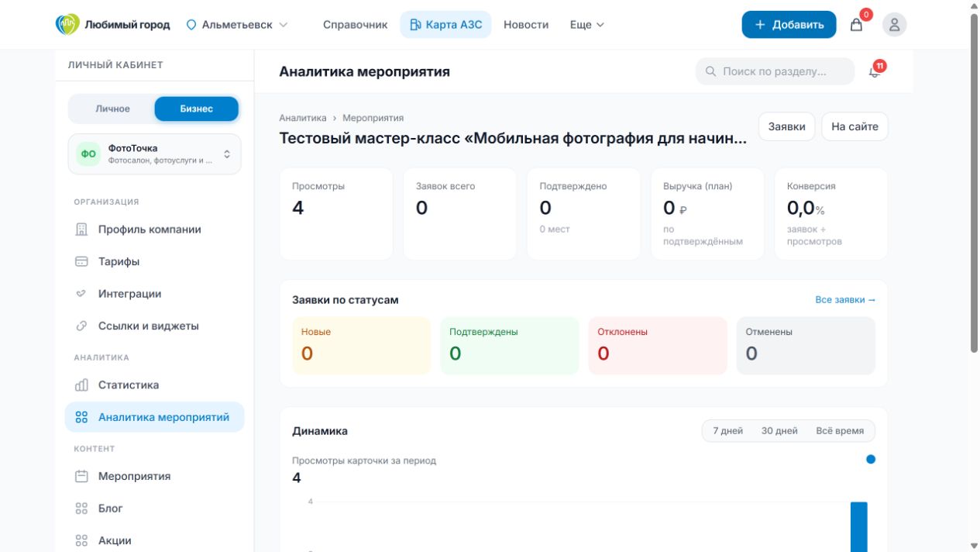980x552 pixels.
Task: Click the grid icon beside Акции
Action: point(81,540)
